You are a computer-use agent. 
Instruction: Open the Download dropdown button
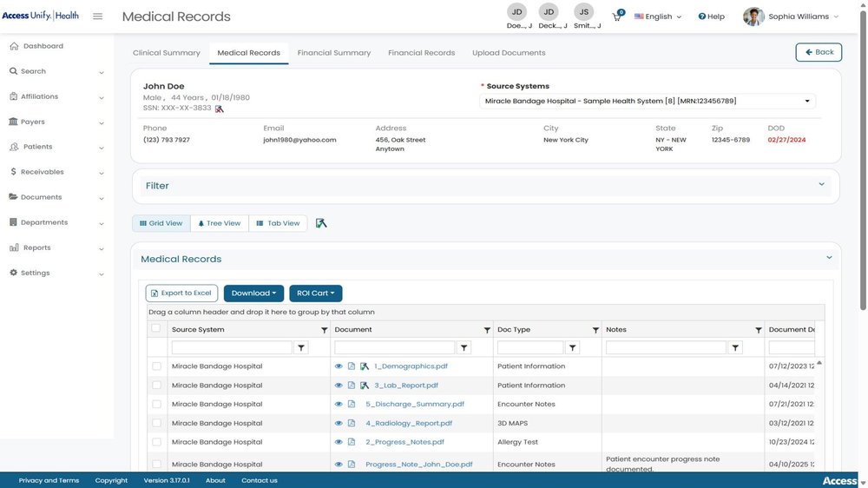(x=253, y=293)
